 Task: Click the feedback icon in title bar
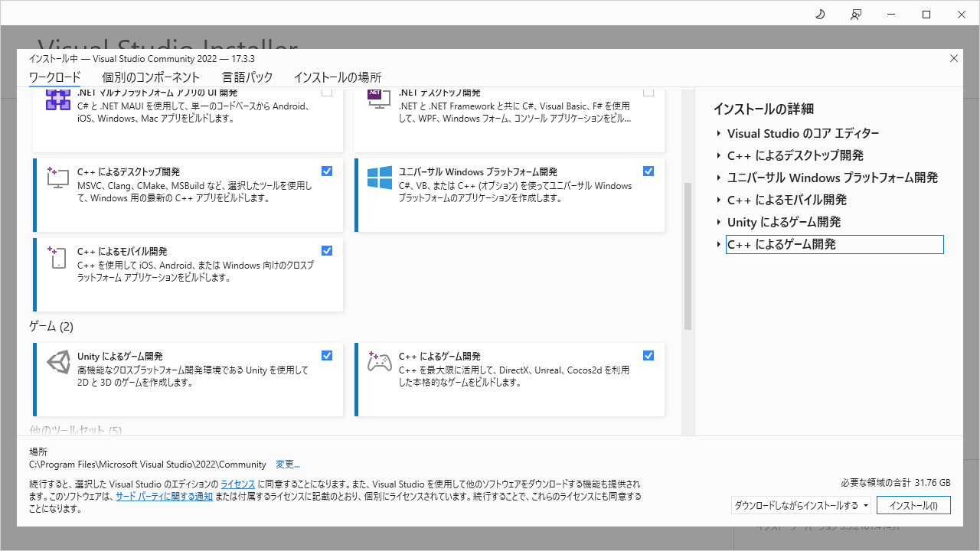(856, 15)
